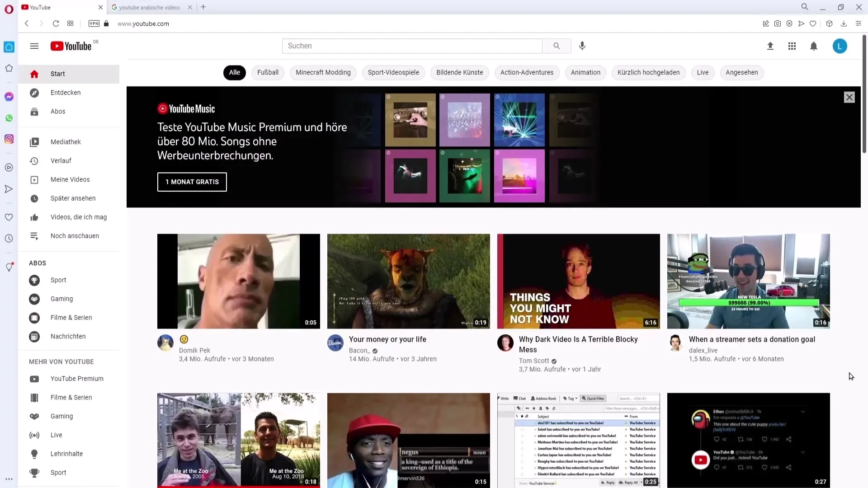Click the Suchen search field
Screen dimensions: 868x488
click(412, 46)
